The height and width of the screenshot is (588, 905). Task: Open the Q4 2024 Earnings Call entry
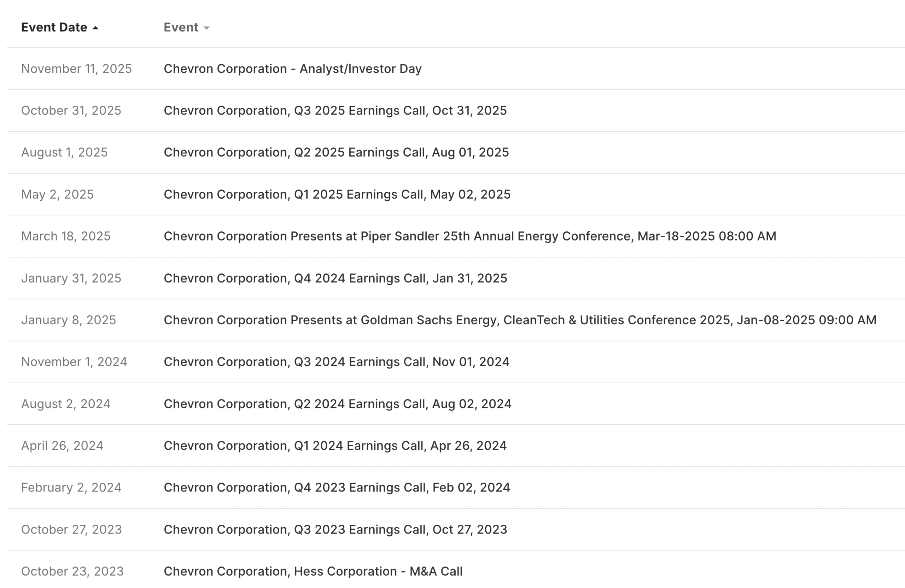(335, 278)
